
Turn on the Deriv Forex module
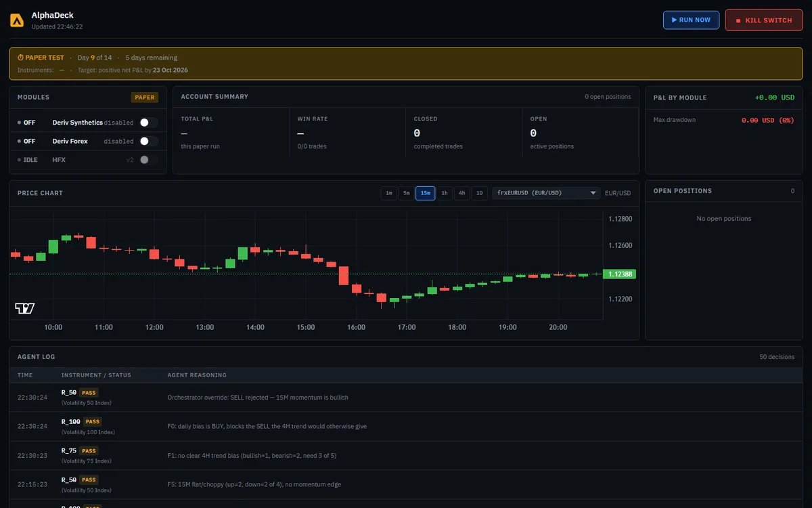pyautogui.click(x=148, y=141)
